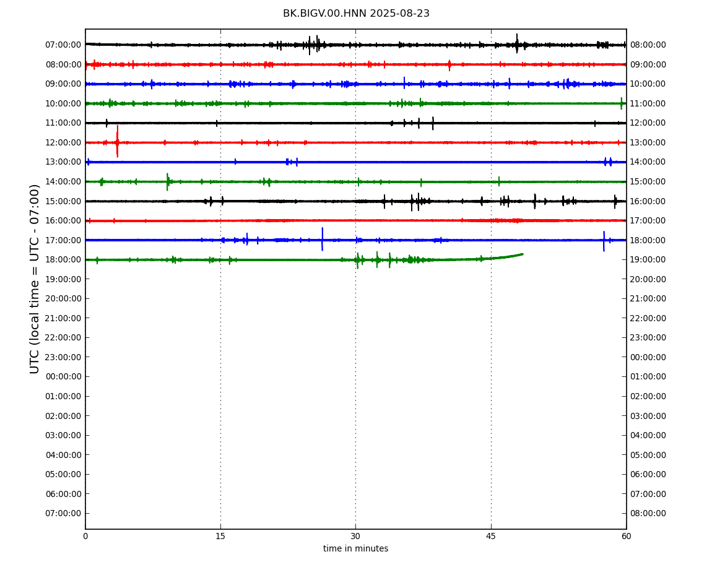Click the plot title BK.BIGV.00.HNN 2025-08-23

coord(356,14)
